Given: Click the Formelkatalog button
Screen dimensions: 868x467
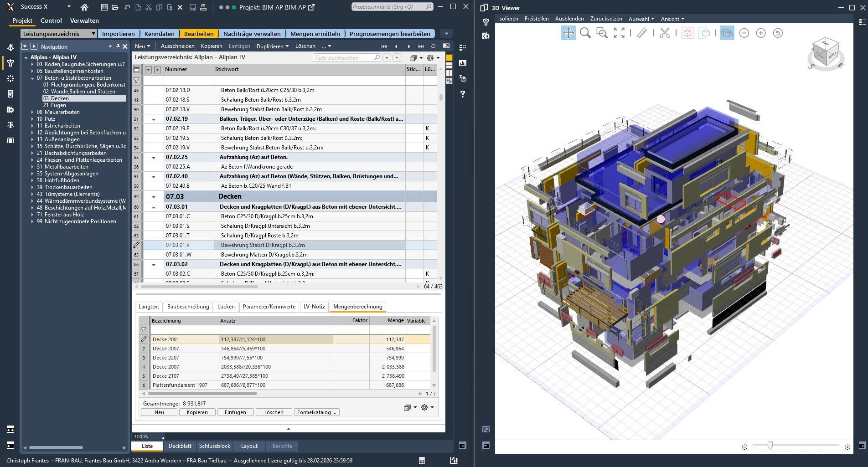Looking at the screenshot, I should coord(316,412).
